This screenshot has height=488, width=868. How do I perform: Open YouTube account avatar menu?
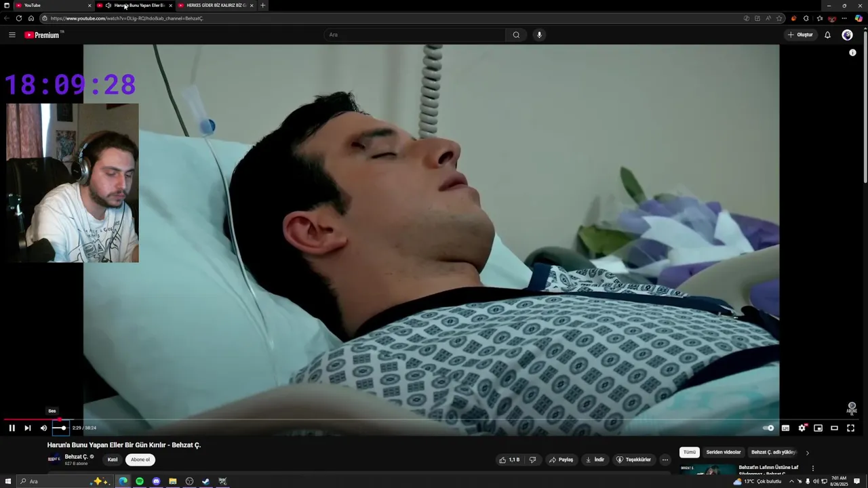click(x=847, y=35)
